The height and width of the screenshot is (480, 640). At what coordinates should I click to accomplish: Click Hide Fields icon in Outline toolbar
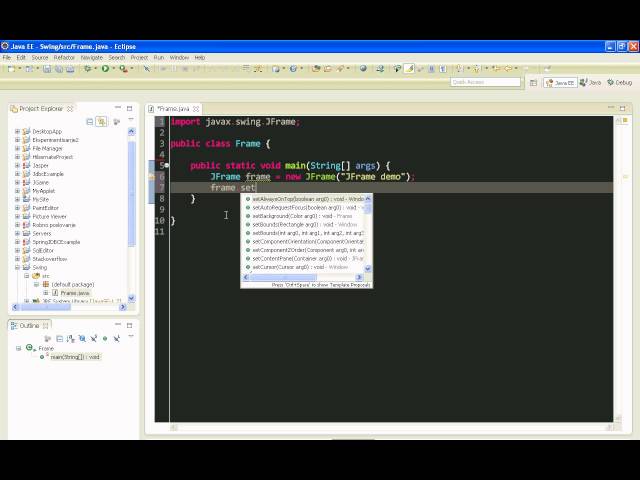coord(82,339)
